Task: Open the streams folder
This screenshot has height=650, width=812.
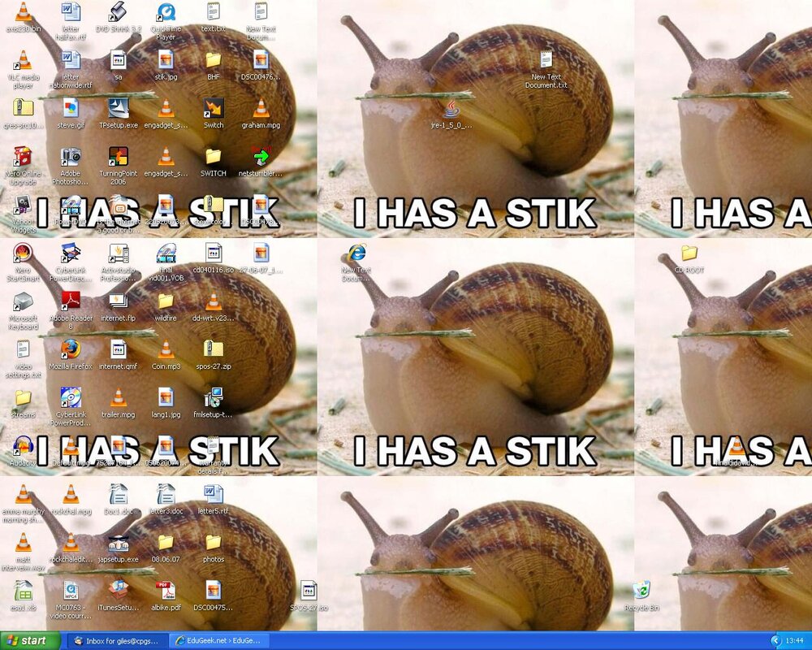Action: [24, 397]
